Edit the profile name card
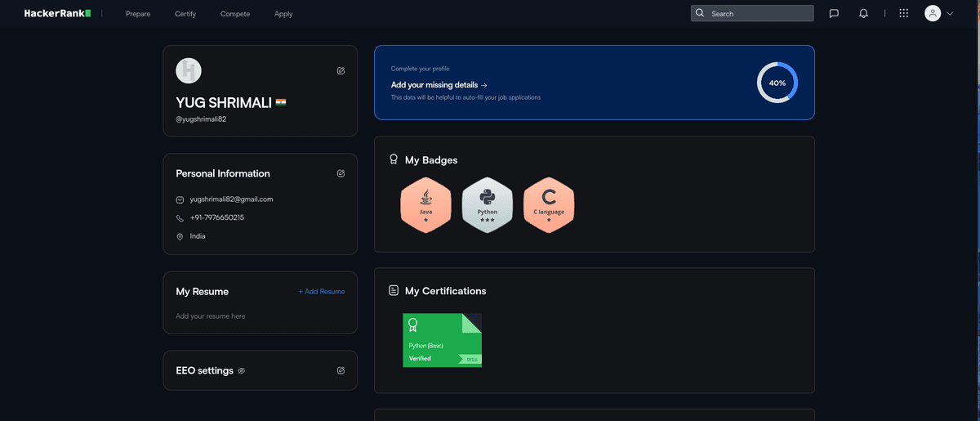 click(341, 70)
